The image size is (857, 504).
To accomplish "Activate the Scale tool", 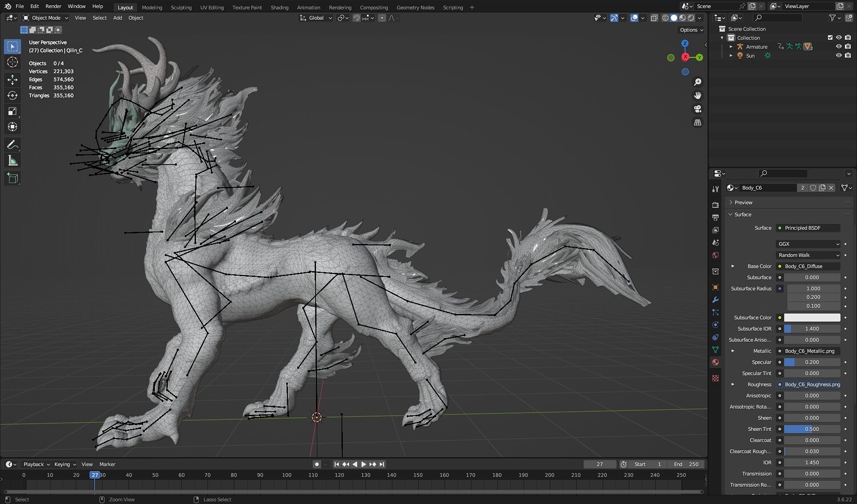I will (x=13, y=111).
